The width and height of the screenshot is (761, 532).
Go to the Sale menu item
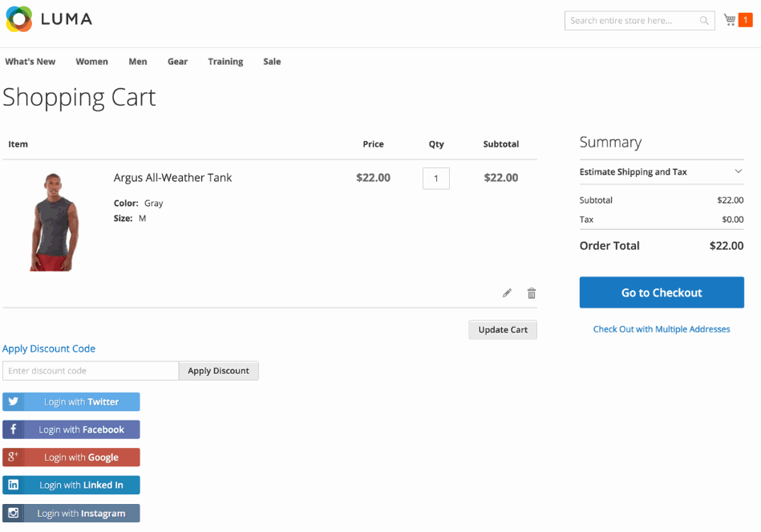coord(272,62)
